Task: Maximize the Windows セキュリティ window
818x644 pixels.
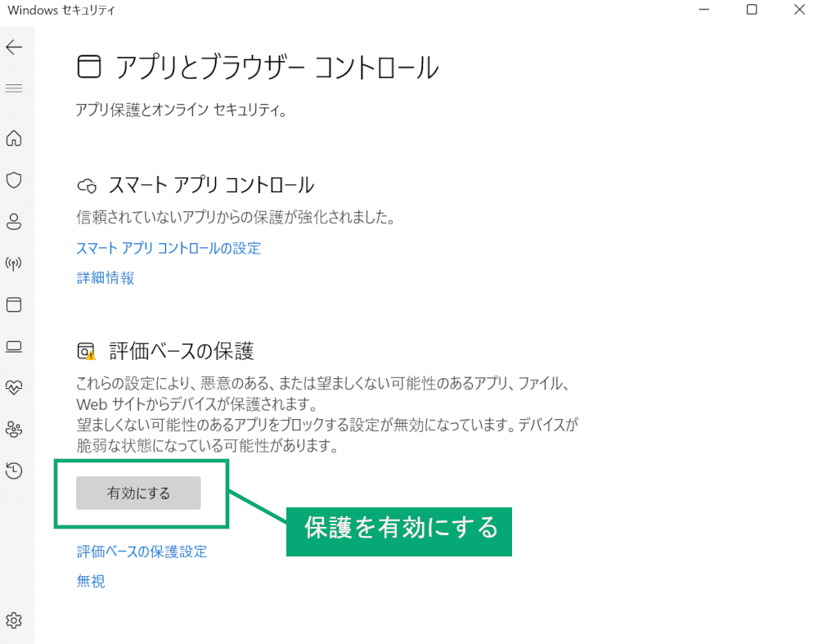Action: pyautogui.click(x=752, y=9)
